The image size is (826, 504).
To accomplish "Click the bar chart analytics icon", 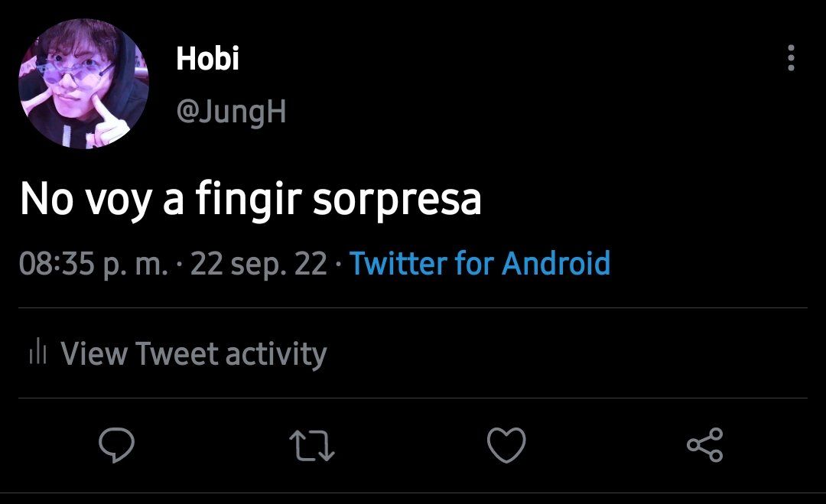I will [38, 351].
